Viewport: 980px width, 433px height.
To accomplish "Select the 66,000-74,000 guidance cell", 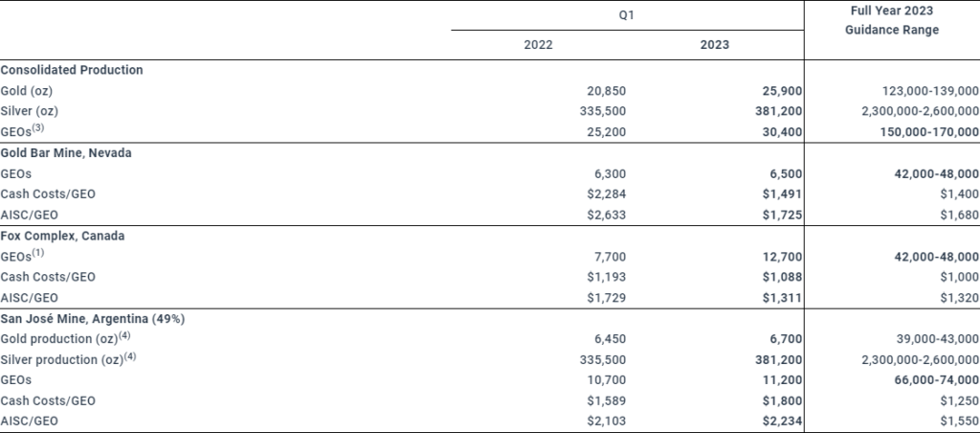I will pos(932,380).
